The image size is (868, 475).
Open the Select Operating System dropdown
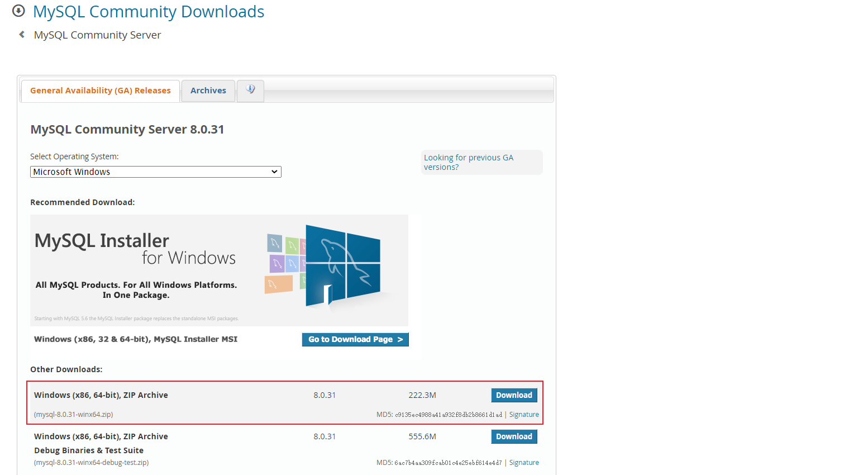tap(155, 172)
